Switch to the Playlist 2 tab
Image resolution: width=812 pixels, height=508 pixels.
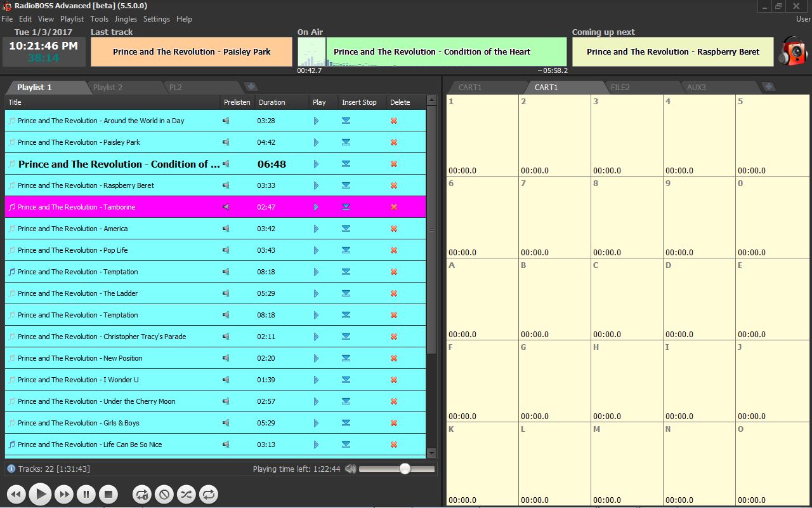[108, 87]
